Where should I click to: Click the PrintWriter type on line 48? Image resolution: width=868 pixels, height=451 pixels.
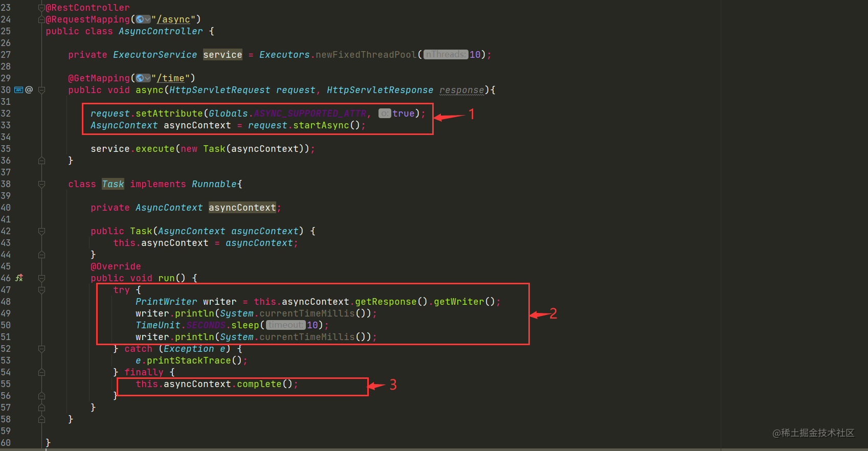click(x=166, y=302)
